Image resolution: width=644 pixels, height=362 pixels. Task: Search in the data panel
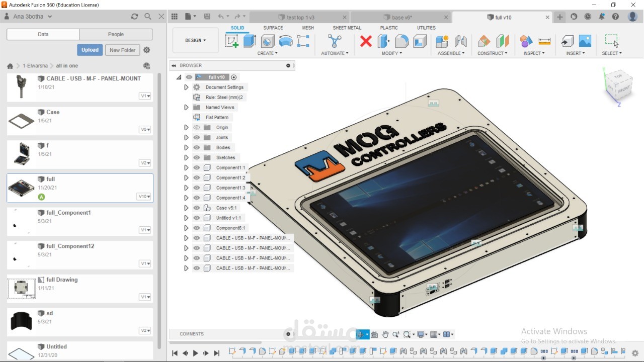coord(148,17)
